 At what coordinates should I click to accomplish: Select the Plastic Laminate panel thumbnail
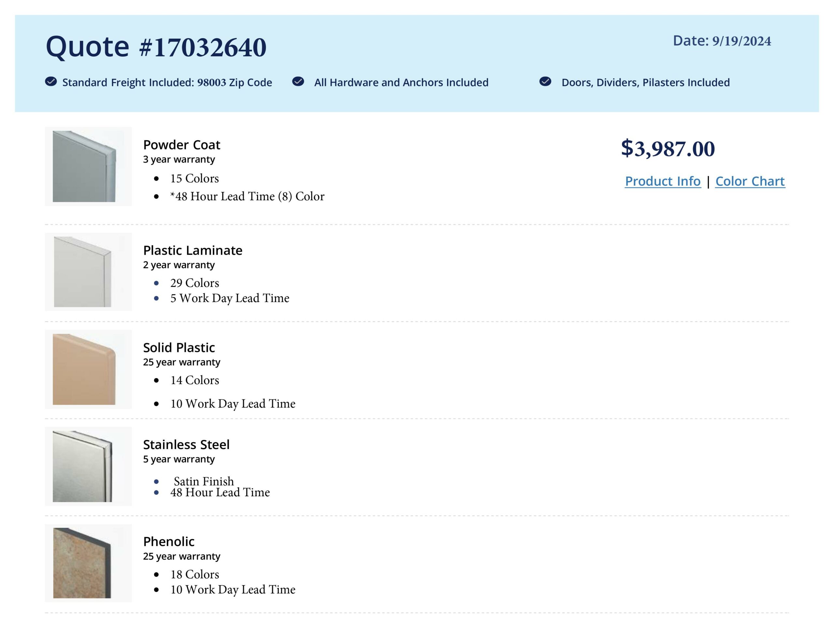88,272
